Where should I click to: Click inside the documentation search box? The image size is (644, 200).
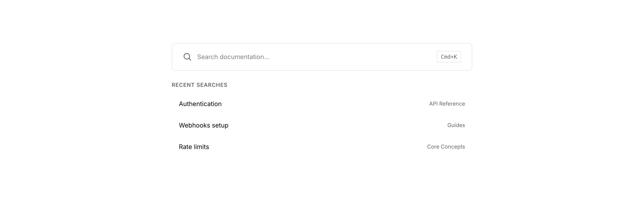tap(325, 57)
